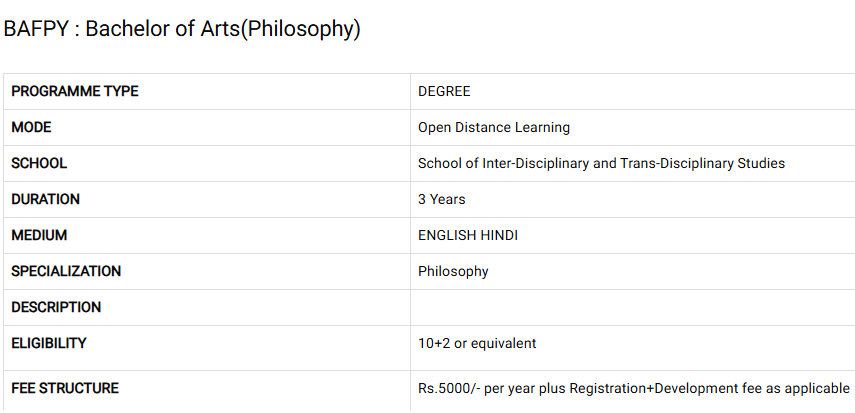Click the SPECIALIZATION row label
Screen dimensions: 855x413
coord(66,271)
